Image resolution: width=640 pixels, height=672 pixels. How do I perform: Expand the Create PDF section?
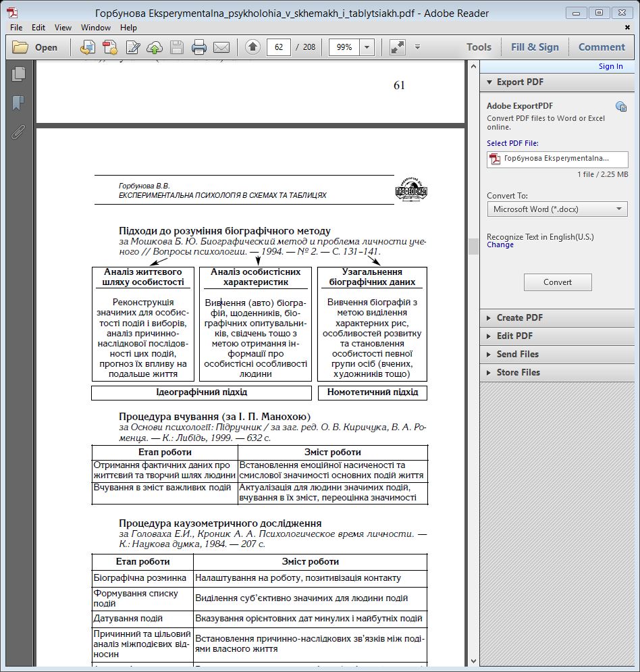click(x=519, y=317)
